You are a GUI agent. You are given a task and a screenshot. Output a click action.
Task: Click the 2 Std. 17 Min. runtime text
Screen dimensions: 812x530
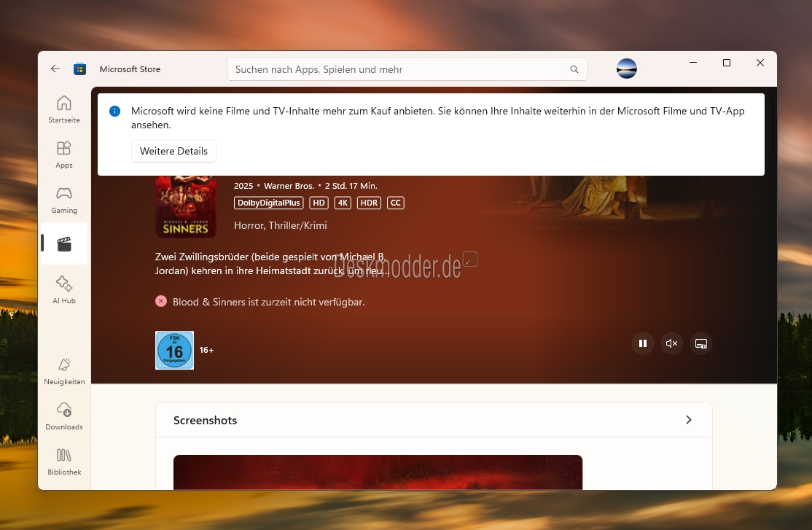click(351, 186)
